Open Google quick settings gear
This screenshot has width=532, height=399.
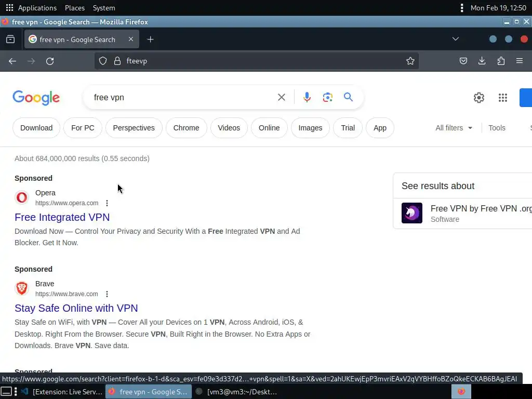[478, 98]
